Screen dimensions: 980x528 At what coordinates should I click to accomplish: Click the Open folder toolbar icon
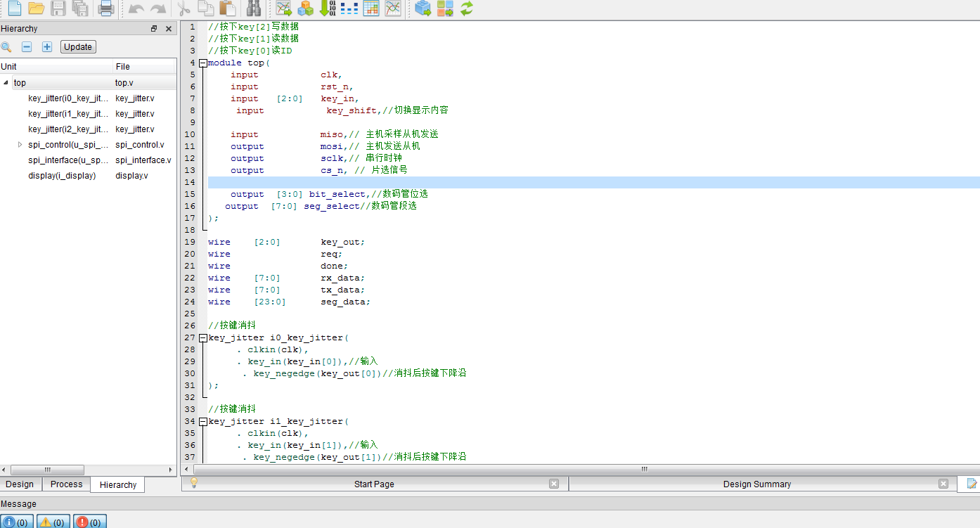(x=37, y=8)
